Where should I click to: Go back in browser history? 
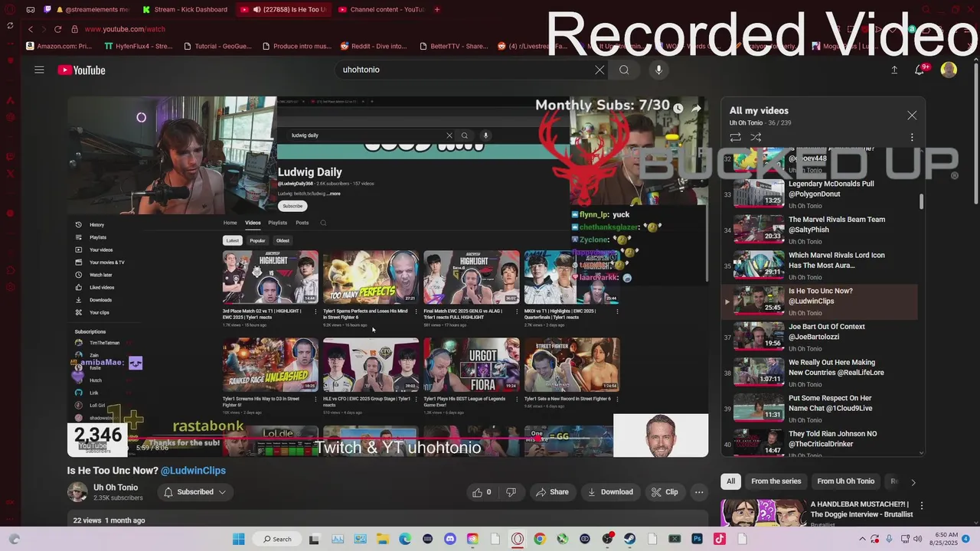pos(30,29)
